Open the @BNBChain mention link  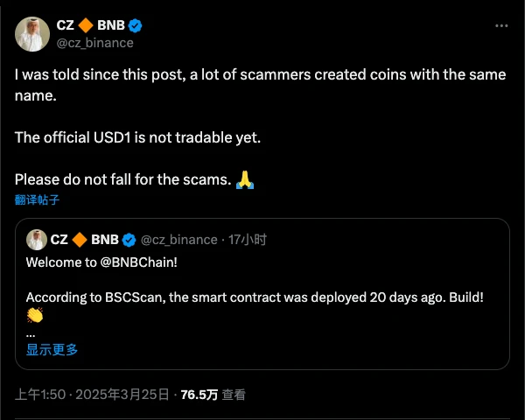click(x=128, y=262)
